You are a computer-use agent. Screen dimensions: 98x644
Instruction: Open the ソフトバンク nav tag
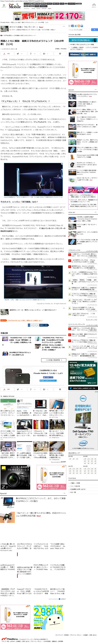click(72, 4)
